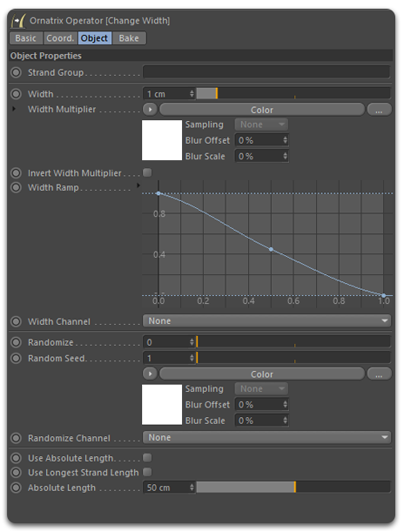The height and width of the screenshot is (532, 404).
Task: Select the Object tab
Action: coord(95,38)
